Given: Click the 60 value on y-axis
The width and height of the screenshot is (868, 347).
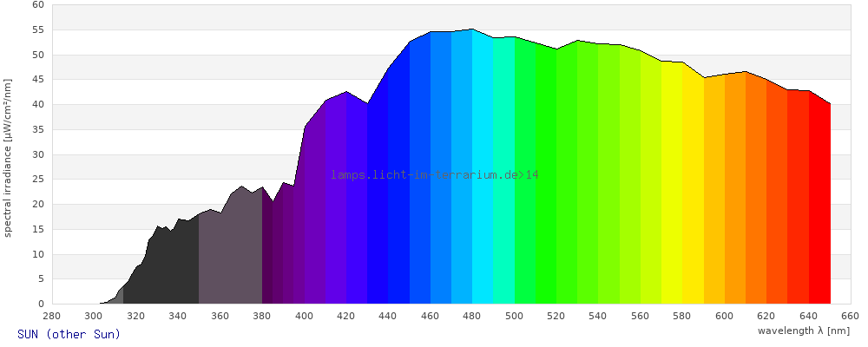Looking at the screenshot, I should (37, 4).
